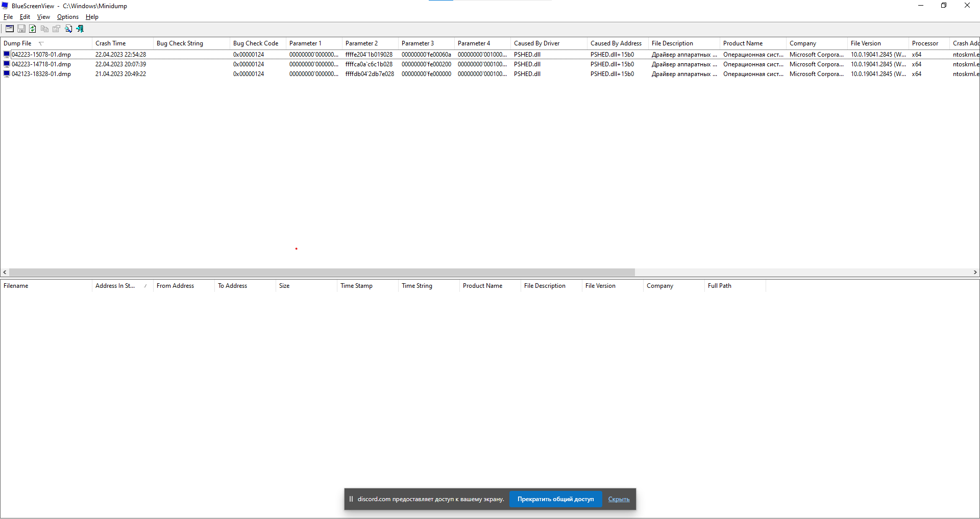Viewport: 980px width, 519px height.
Task: Click Parameter 3 value 00000000`fe000000
Action: pyautogui.click(x=426, y=74)
